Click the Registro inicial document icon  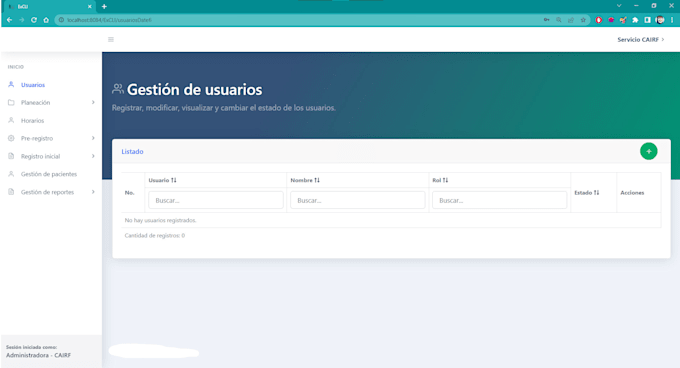click(11, 156)
